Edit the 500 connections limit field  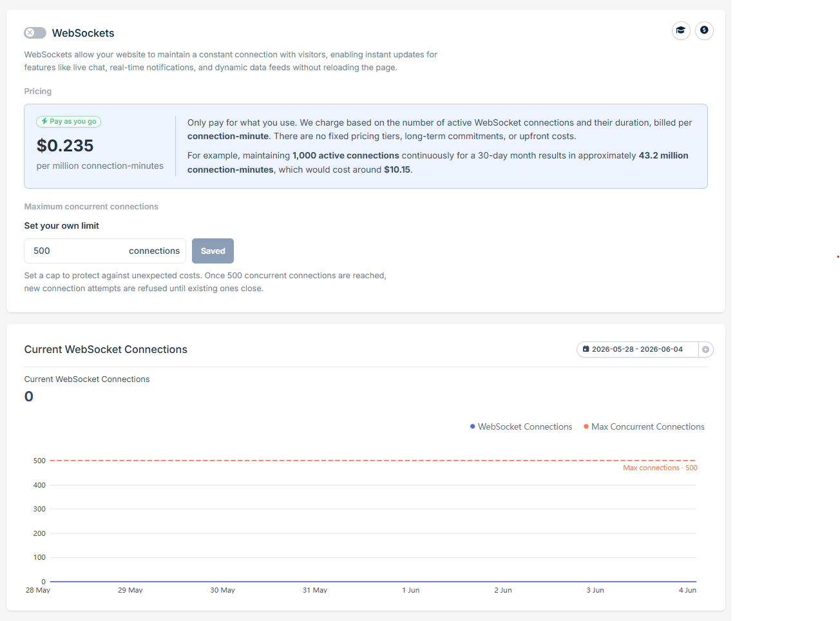(105, 251)
